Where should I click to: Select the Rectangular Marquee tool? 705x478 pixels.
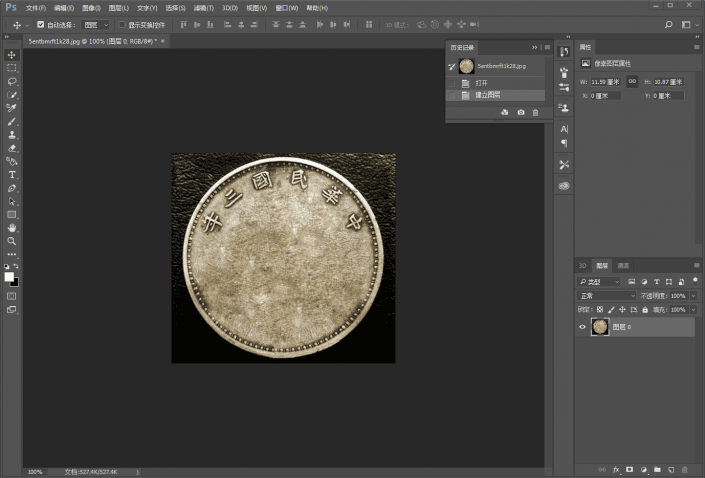point(12,68)
